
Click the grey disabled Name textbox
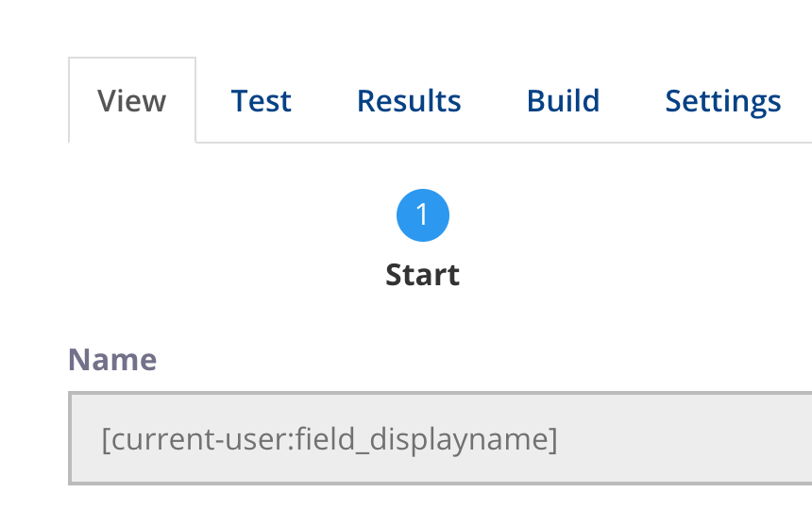point(440,438)
